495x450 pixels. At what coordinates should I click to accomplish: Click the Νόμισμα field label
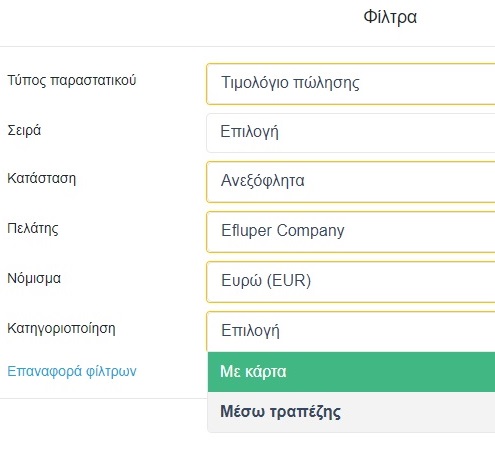34,278
